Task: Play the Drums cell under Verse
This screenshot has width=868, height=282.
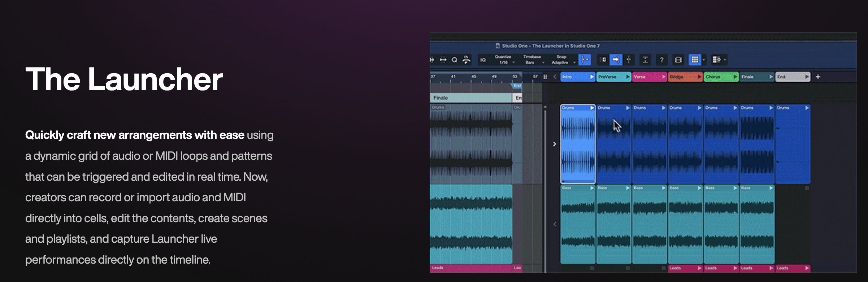Action: pos(663,108)
